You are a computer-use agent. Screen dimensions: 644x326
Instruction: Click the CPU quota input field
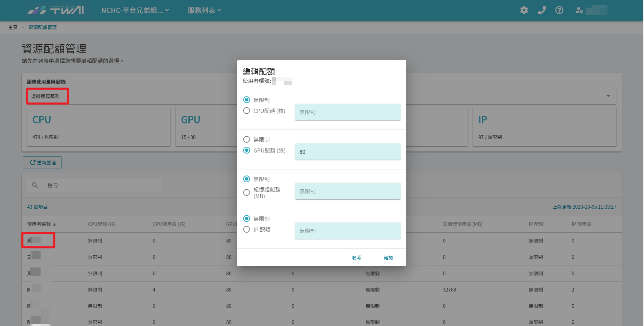click(348, 112)
